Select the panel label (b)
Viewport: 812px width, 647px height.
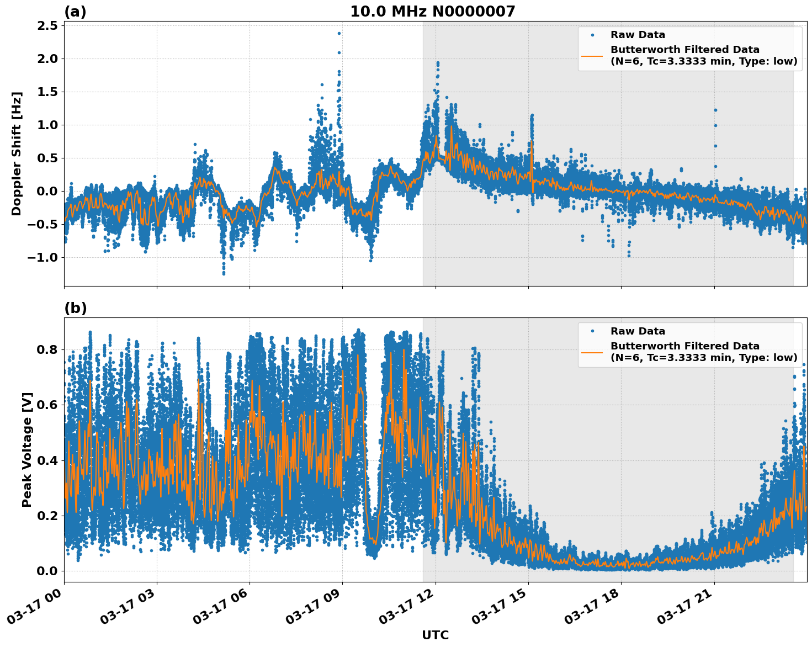click(76, 307)
